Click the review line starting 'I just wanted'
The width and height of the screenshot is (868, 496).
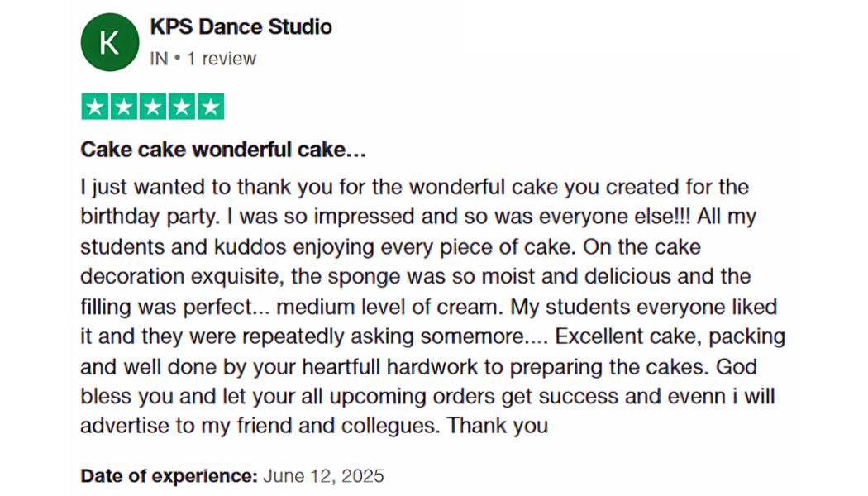(415, 187)
